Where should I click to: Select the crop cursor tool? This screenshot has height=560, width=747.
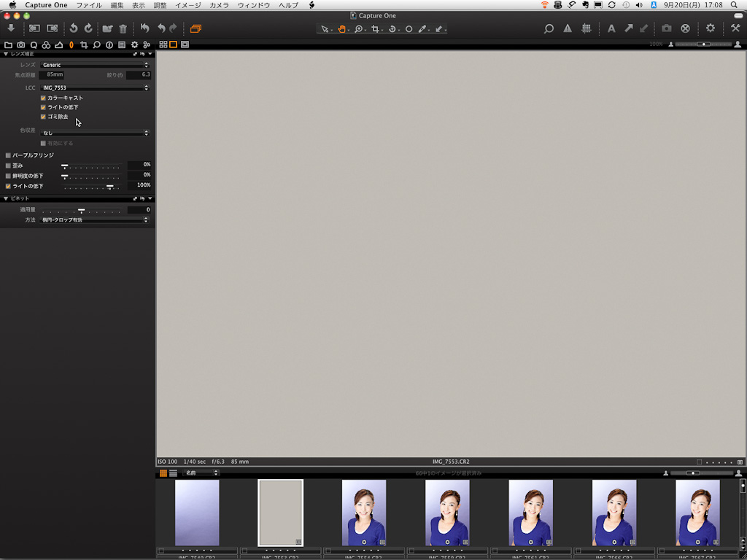coord(375,29)
